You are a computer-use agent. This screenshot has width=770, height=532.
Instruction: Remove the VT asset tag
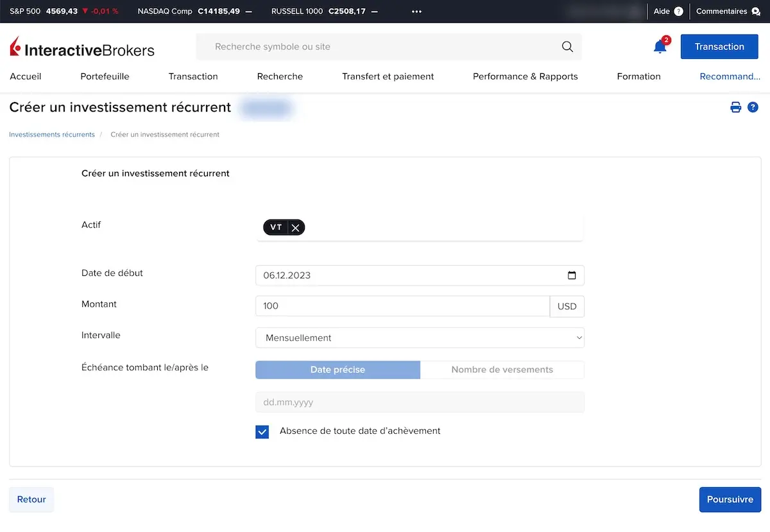(x=295, y=228)
